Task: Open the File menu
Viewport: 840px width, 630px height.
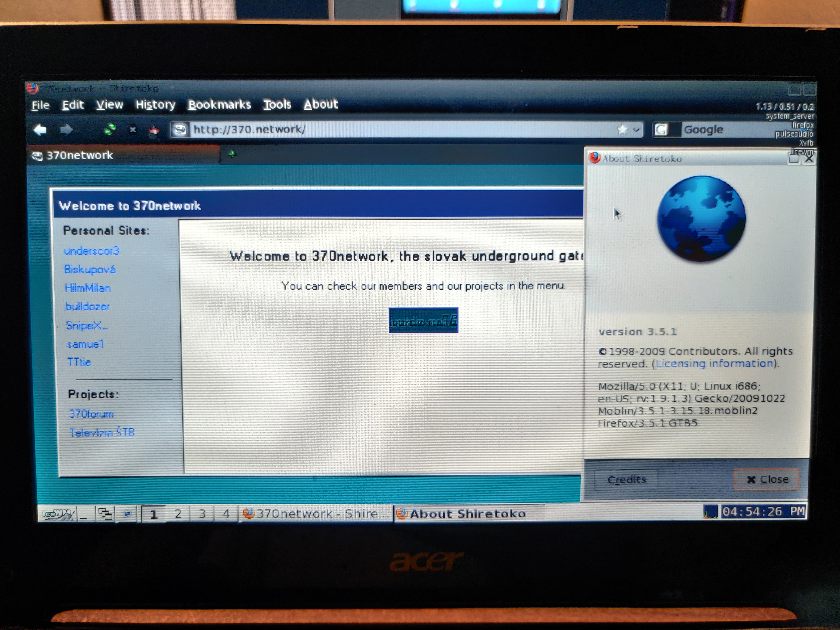Action: (40, 105)
